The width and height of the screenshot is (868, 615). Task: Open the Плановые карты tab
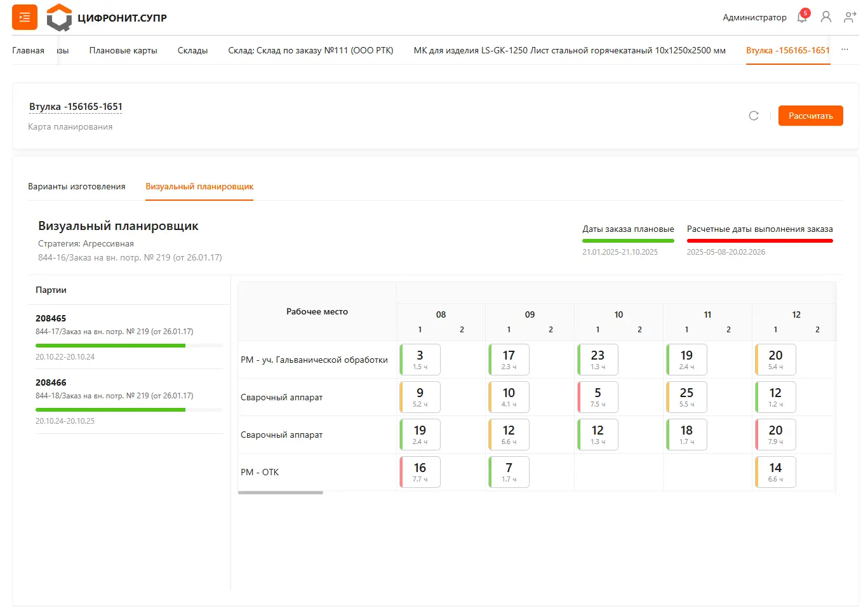click(123, 51)
